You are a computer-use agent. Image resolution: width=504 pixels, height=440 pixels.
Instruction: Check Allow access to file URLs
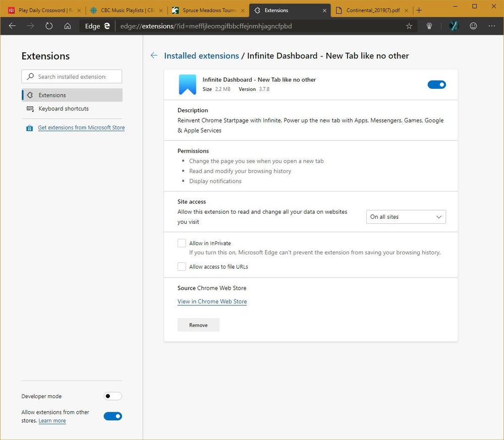(182, 267)
